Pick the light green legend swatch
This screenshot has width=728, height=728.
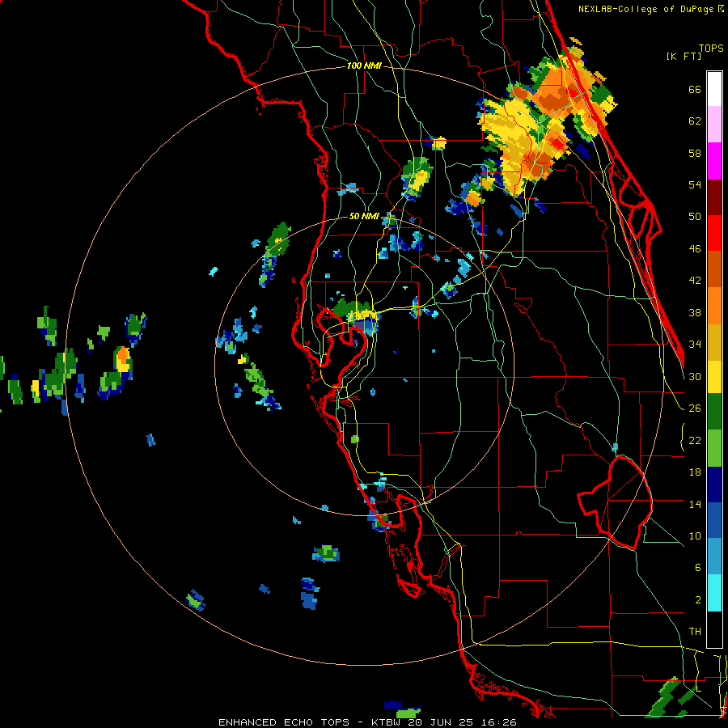[714, 448]
